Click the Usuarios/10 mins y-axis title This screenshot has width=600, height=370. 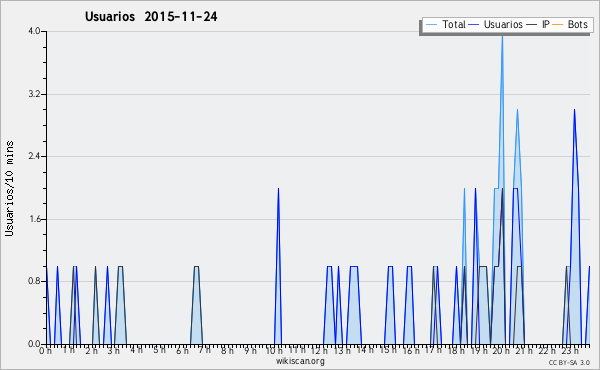coord(9,188)
